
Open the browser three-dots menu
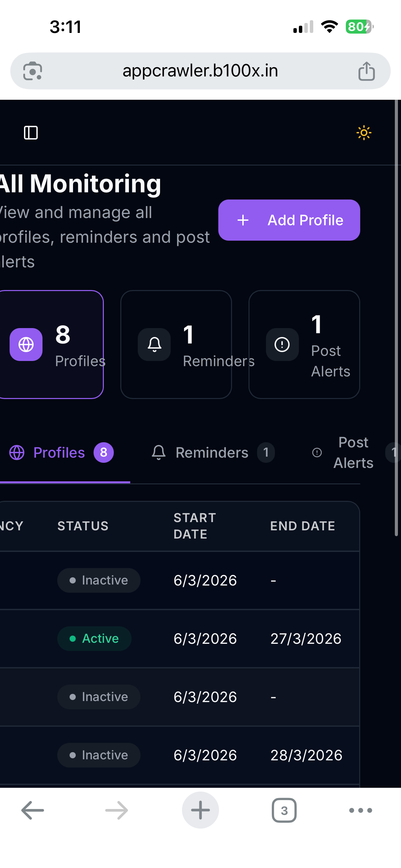(x=361, y=810)
